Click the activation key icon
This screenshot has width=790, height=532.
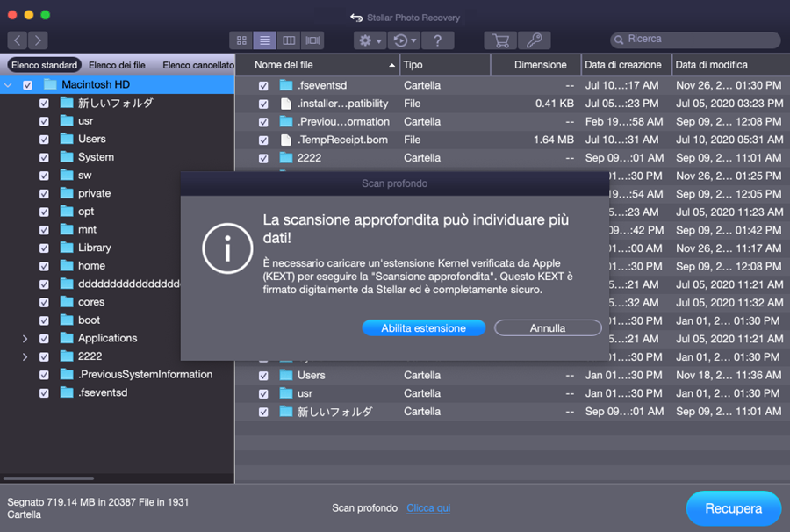click(x=534, y=40)
